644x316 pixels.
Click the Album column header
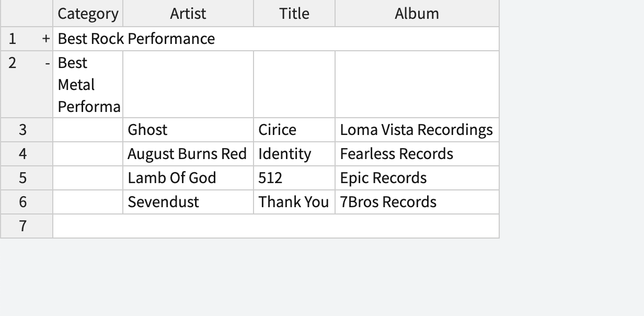tap(417, 14)
